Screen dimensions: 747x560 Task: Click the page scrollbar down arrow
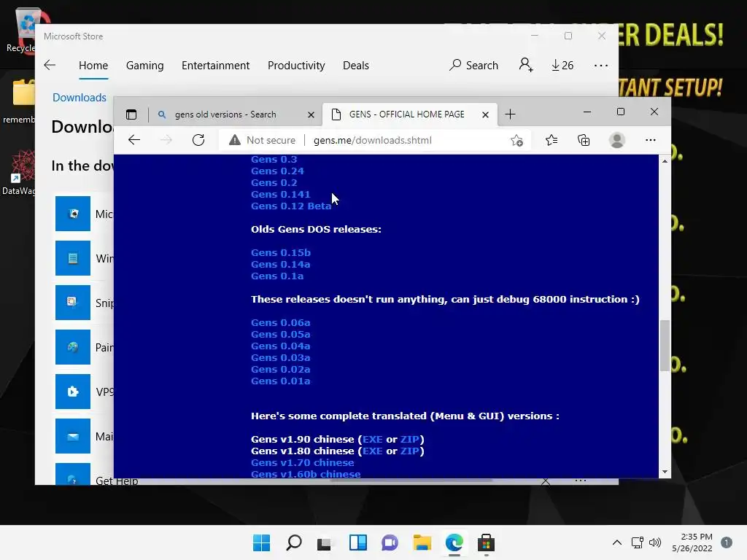(x=665, y=472)
